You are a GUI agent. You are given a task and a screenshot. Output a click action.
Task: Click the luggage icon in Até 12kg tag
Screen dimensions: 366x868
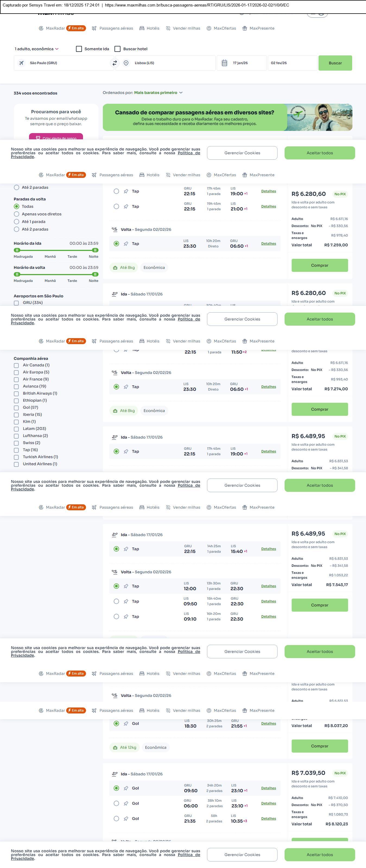tap(115, 747)
